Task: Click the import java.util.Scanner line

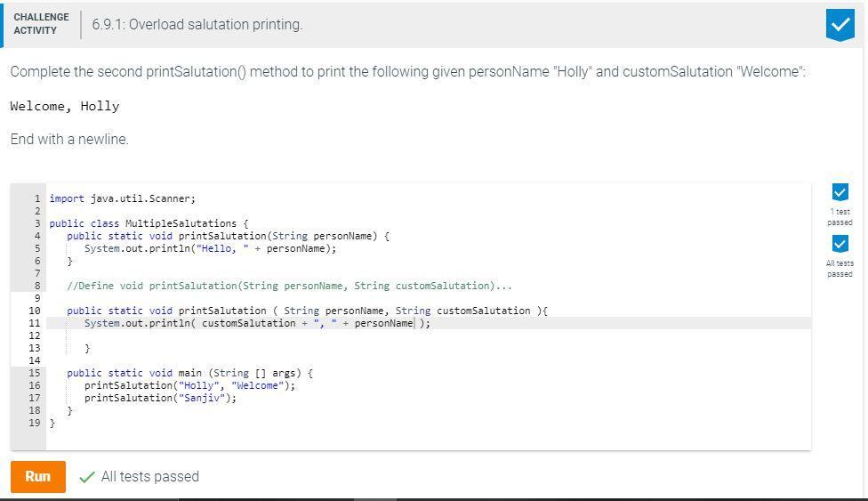Action: 122,198
